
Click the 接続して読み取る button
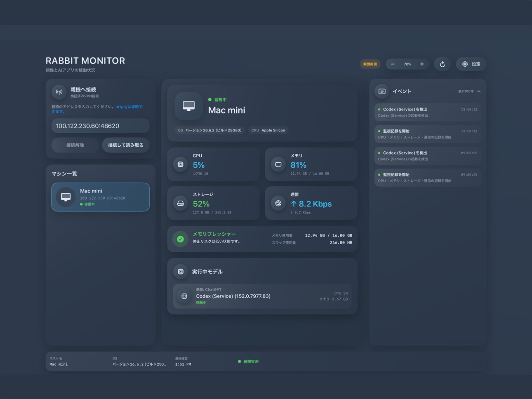pos(126,145)
